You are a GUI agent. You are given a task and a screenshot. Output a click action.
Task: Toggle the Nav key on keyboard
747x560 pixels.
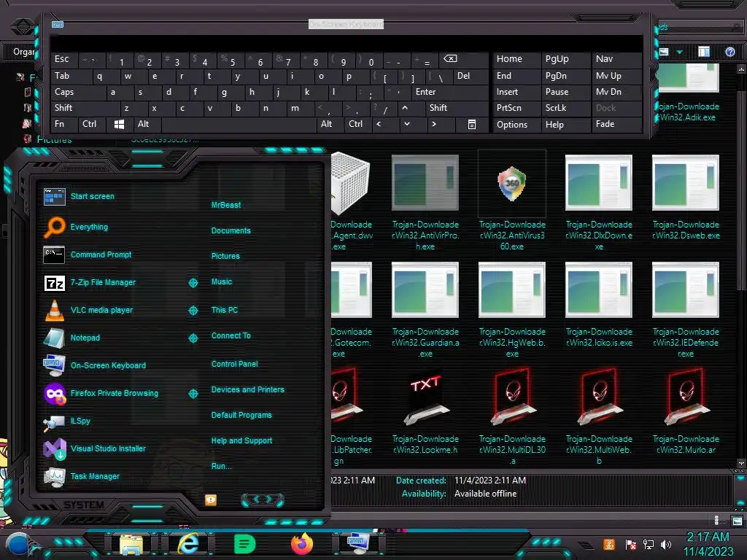(616, 59)
